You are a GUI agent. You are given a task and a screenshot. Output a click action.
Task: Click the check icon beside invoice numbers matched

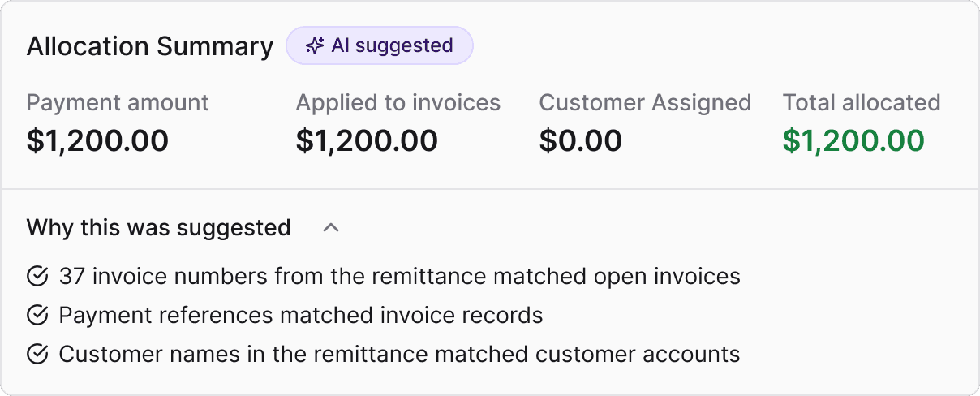pos(37,277)
